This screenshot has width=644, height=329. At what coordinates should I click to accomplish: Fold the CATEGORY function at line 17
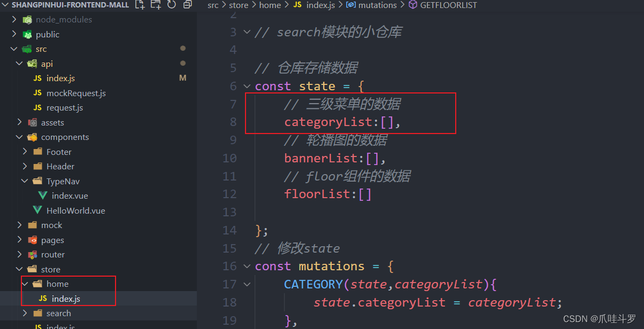pyautogui.click(x=247, y=284)
